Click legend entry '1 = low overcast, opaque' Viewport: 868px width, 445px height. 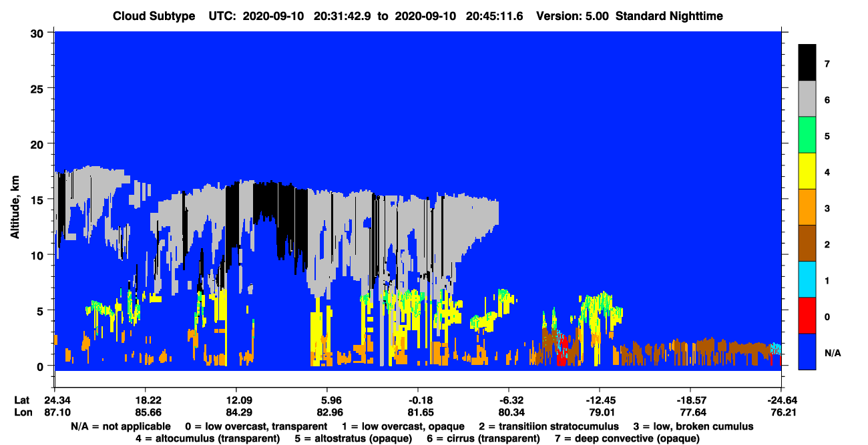[x=402, y=426]
